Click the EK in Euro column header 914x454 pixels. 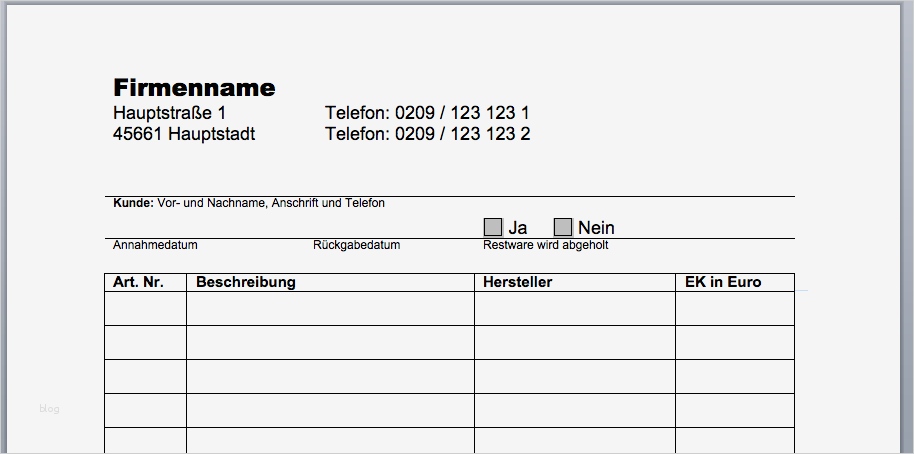(x=723, y=282)
